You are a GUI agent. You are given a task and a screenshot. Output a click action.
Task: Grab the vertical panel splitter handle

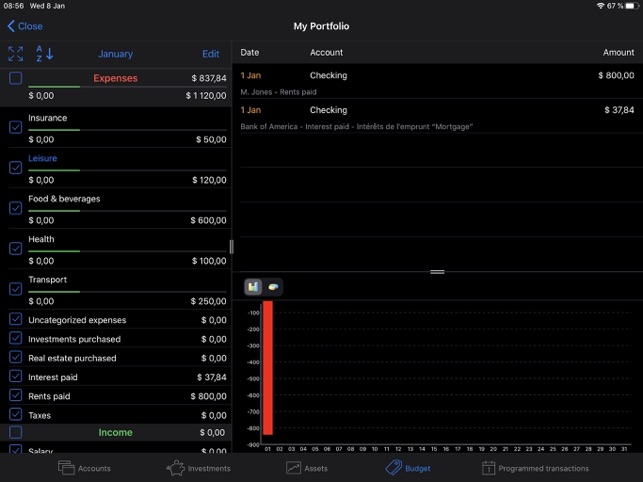pyautogui.click(x=232, y=247)
